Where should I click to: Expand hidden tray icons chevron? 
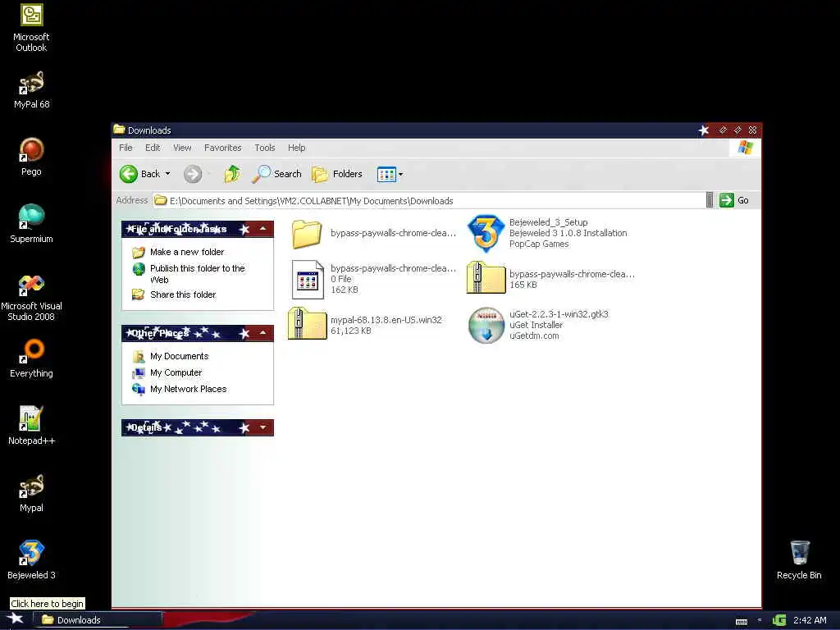point(760,620)
